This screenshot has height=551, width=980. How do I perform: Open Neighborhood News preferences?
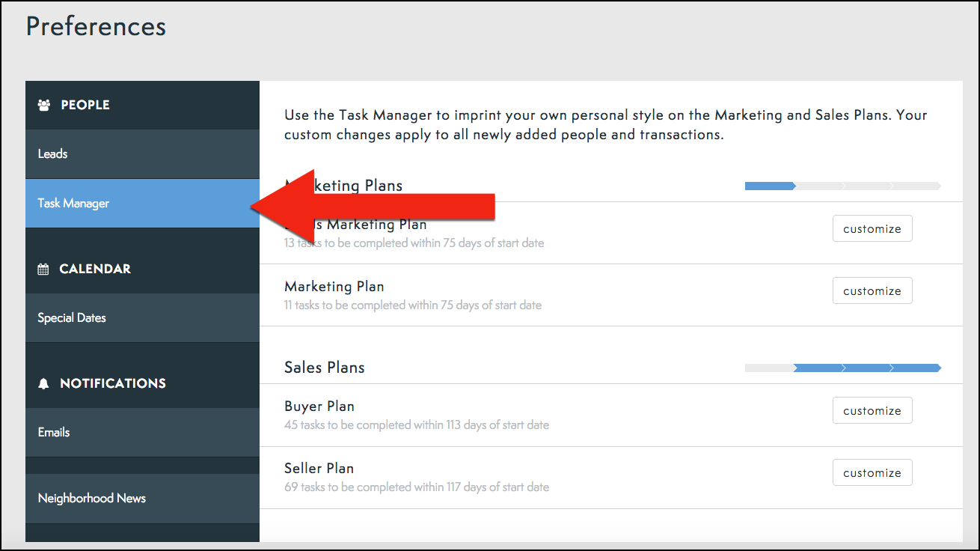coord(91,498)
